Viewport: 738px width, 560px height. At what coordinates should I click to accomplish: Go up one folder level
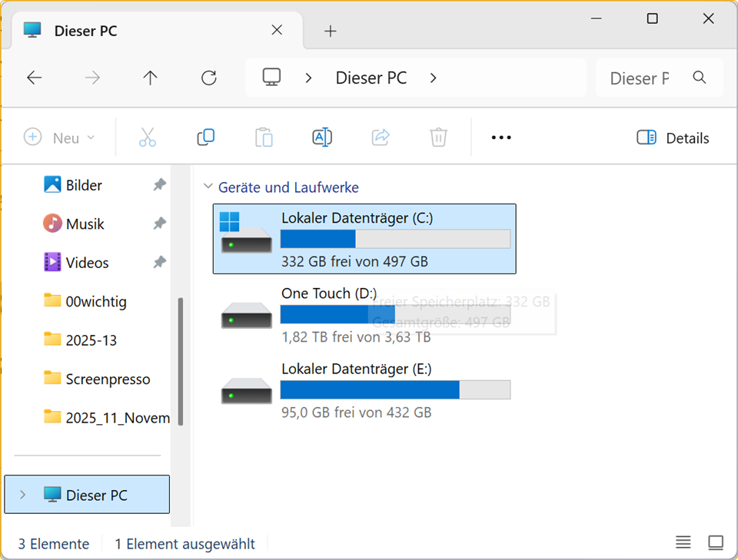tap(150, 78)
